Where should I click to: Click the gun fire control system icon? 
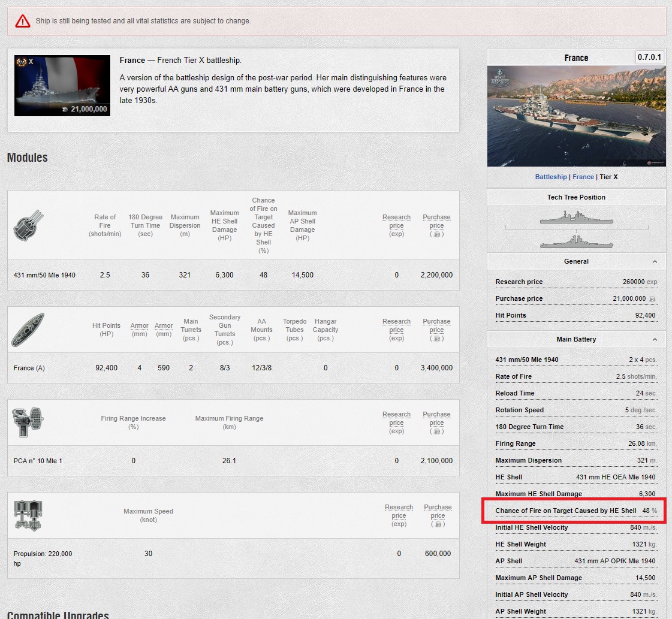28,422
